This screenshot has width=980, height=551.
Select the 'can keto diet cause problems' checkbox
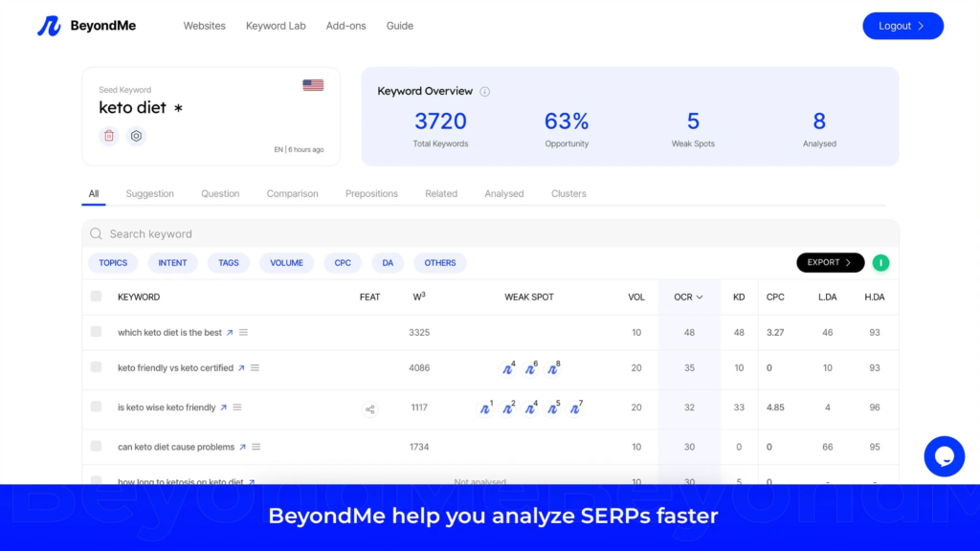(96, 446)
